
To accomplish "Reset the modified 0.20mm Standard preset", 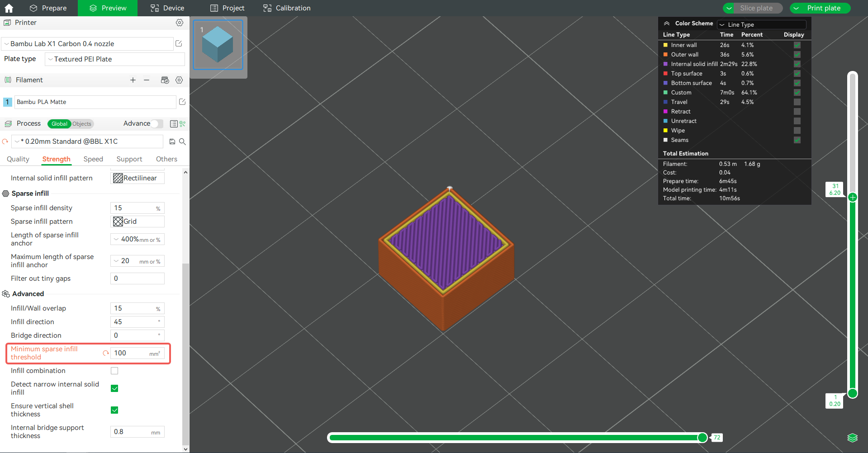I will point(5,142).
